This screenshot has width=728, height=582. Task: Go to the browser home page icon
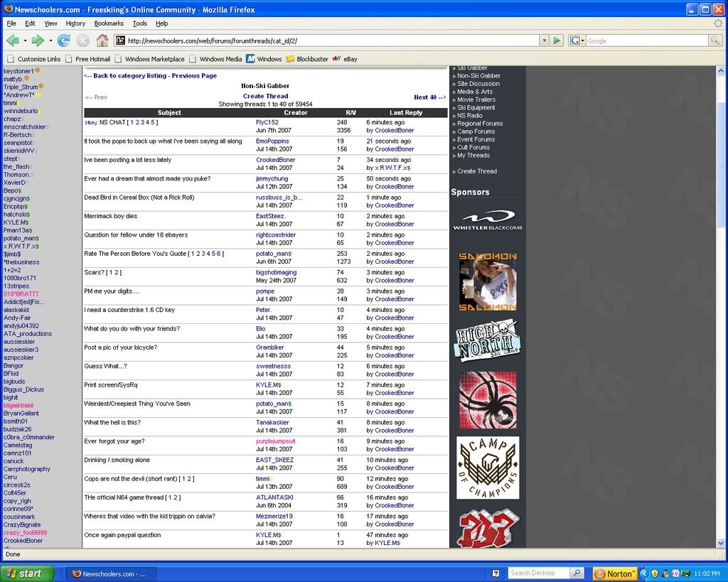pyautogui.click(x=102, y=41)
